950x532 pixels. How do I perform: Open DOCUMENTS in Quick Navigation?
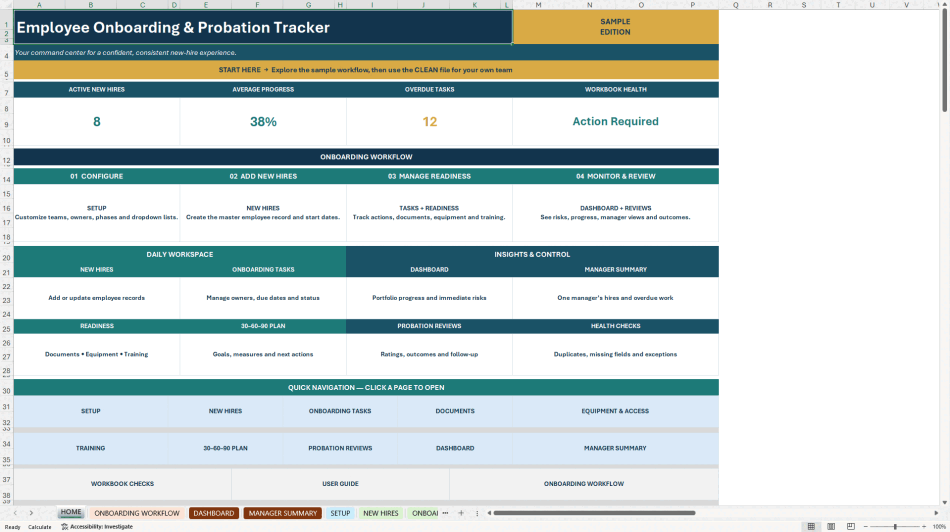(455, 411)
